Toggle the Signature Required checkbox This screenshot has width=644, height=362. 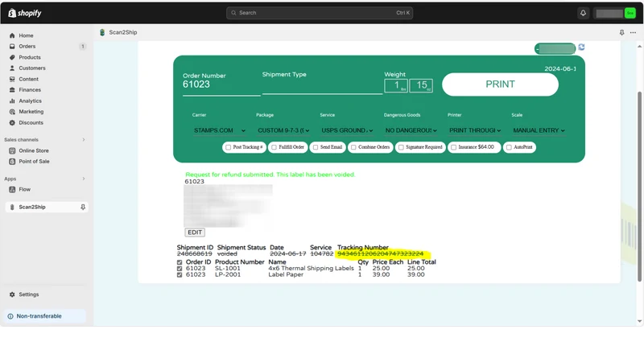coord(401,147)
